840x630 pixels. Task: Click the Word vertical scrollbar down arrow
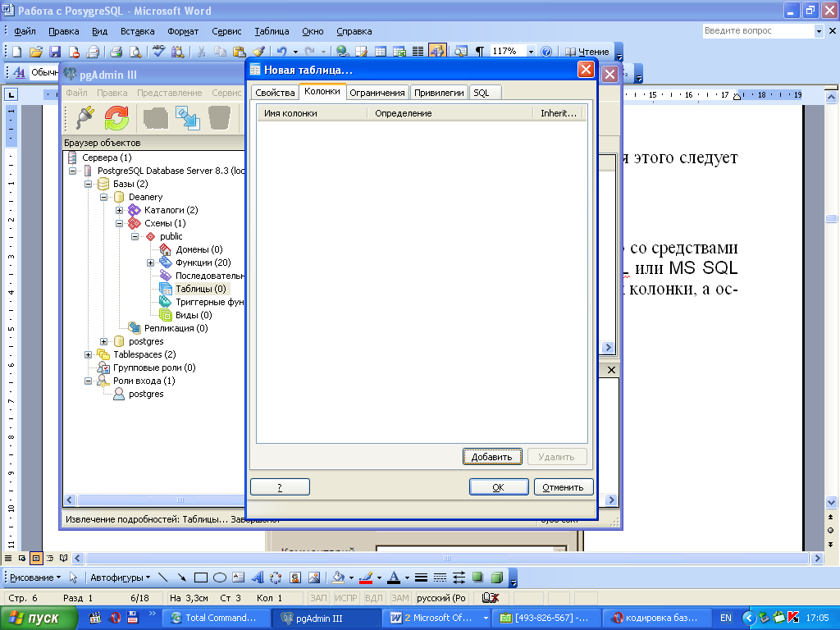tap(831, 502)
